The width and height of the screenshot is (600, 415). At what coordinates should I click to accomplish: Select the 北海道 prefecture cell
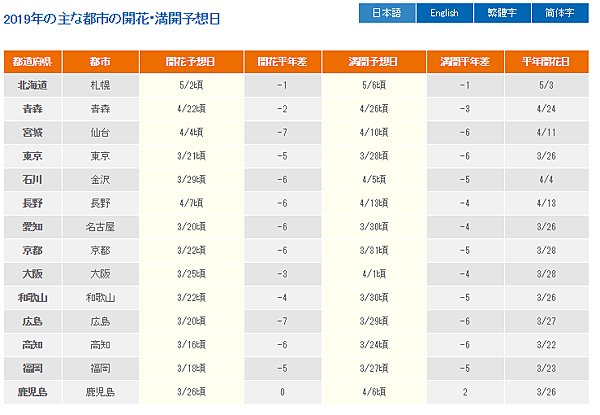point(33,85)
